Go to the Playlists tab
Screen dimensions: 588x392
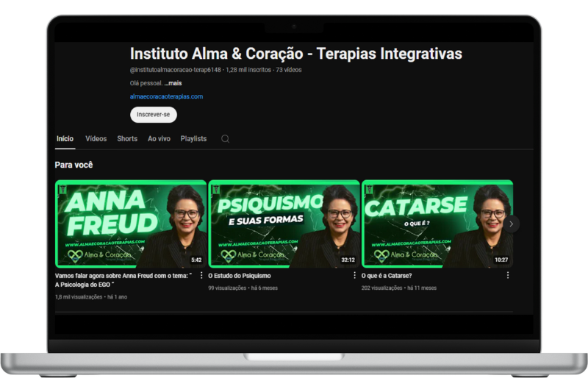click(x=193, y=139)
